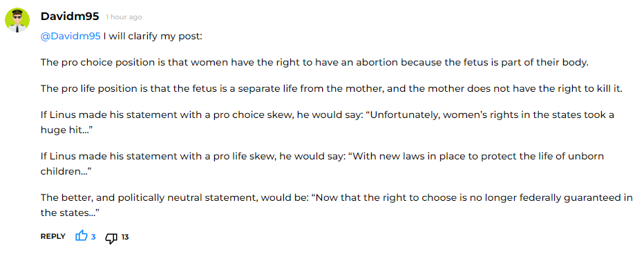Click the sentence about Linus's pro choice skew
644x254 pixels.
(328, 122)
